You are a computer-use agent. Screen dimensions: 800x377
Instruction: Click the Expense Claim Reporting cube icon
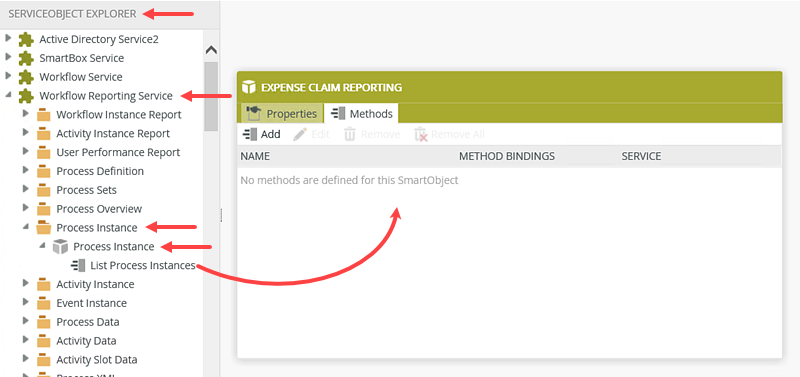coord(249,87)
